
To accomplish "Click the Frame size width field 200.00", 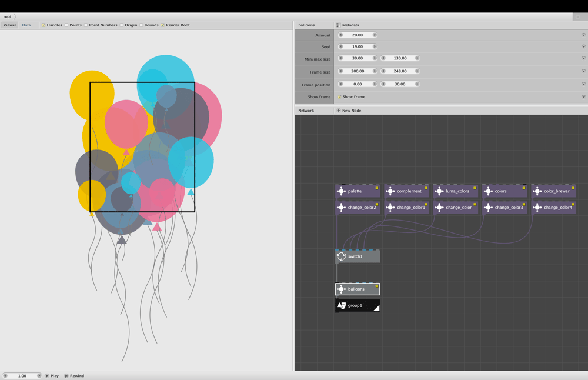I will click(358, 71).
